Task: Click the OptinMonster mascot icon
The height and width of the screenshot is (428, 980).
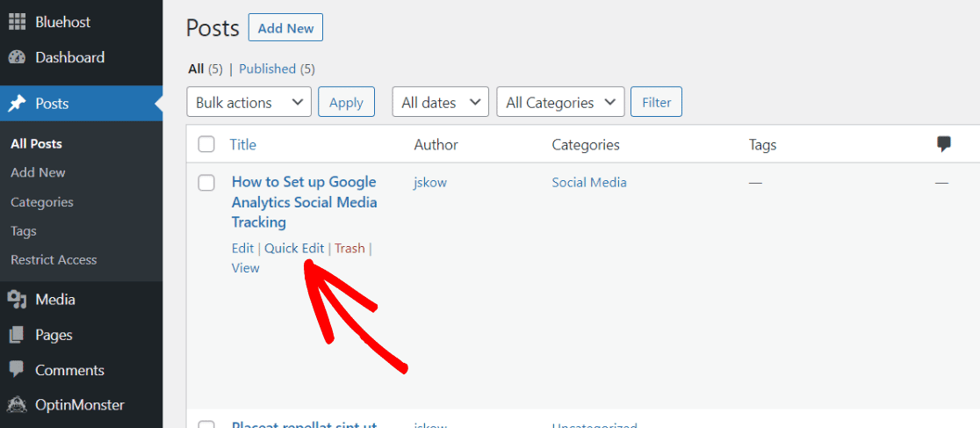Action: [17, 405]
